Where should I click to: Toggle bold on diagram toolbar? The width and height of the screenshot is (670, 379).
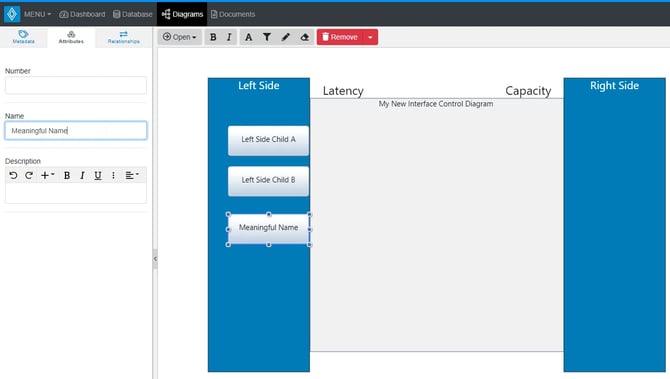[213, 37]
